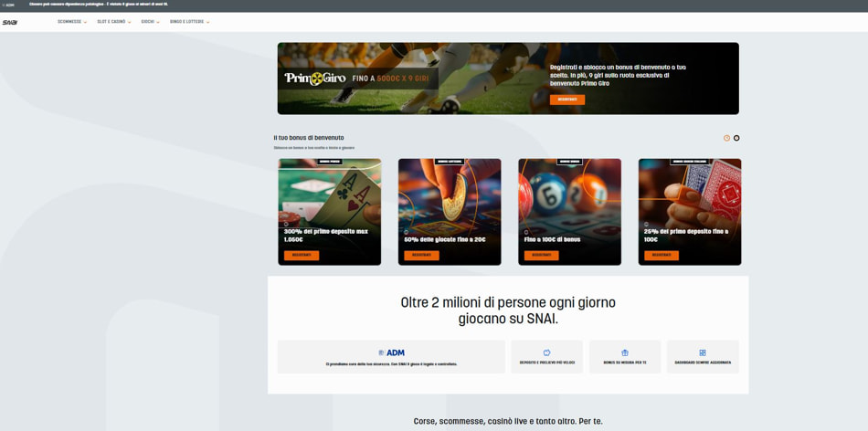Click Registrati on the 300% primo deposito card
The image size is (868, 431).
pyautogui.click(x=302, y=255)
